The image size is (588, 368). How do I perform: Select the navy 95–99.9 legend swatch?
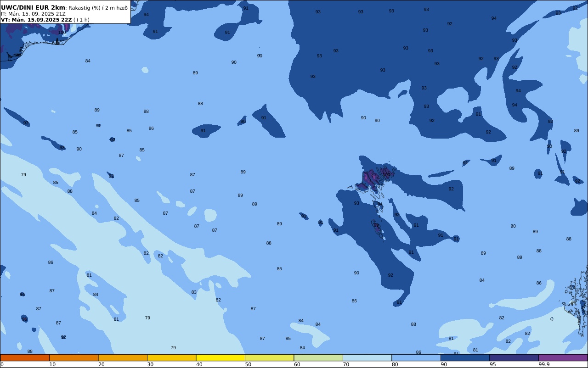pos(514,357)
